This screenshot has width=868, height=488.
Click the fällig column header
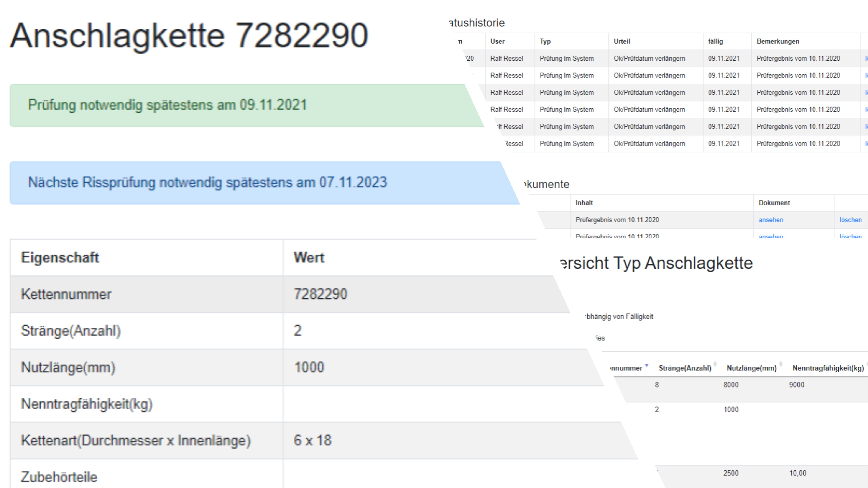[x=715, y=41]
